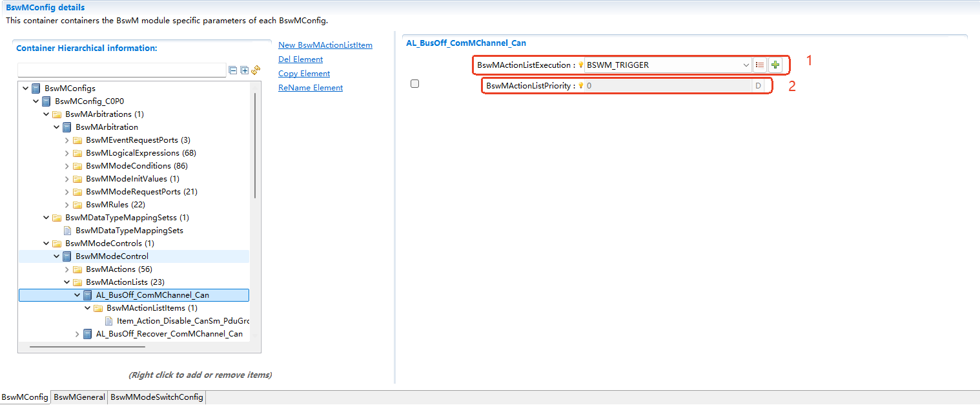Collapse the BswMArbitrations (1) node
980x405 pixels.
click(46, 114)
